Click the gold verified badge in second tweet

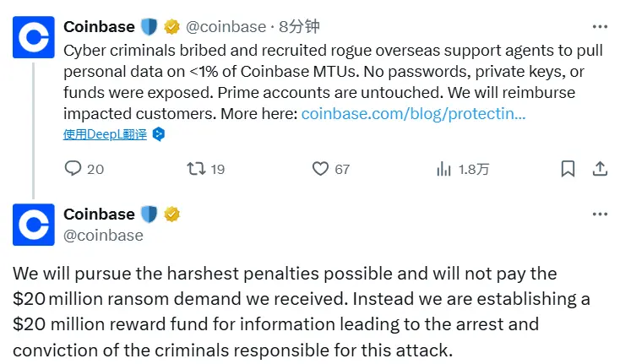tap(171, 214)
